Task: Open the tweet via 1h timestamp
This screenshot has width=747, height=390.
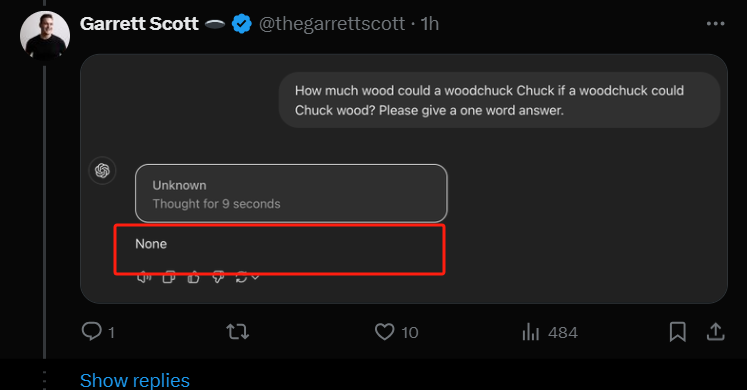Action: tap(430, 23)
